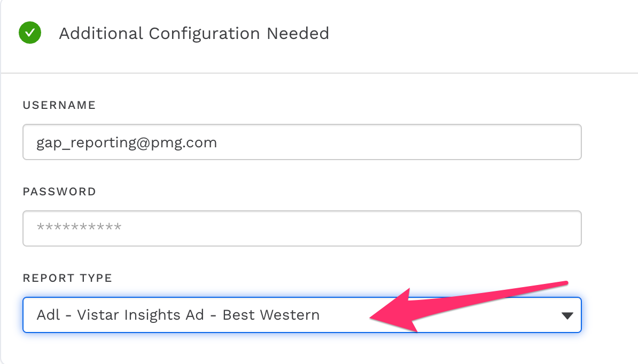Viewport: 638px width, 364px height.
Task: Click empty area right of password asterisks
Action: 347,228
